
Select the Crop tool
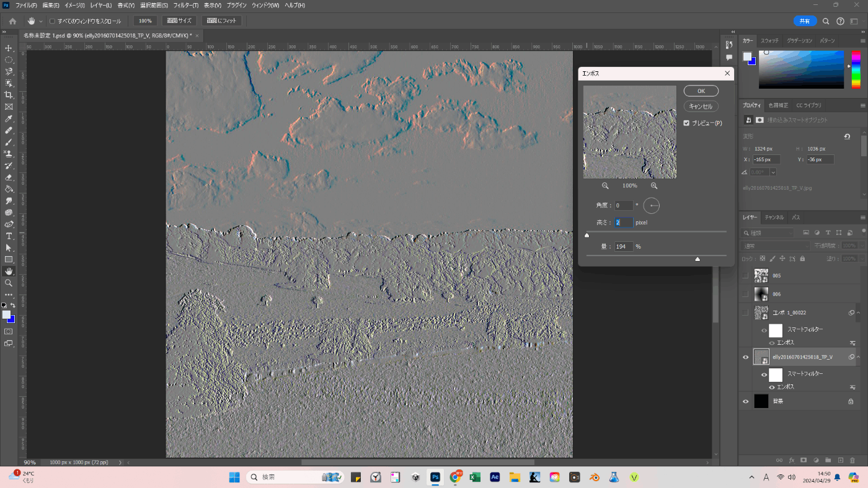tap(9, 95)
